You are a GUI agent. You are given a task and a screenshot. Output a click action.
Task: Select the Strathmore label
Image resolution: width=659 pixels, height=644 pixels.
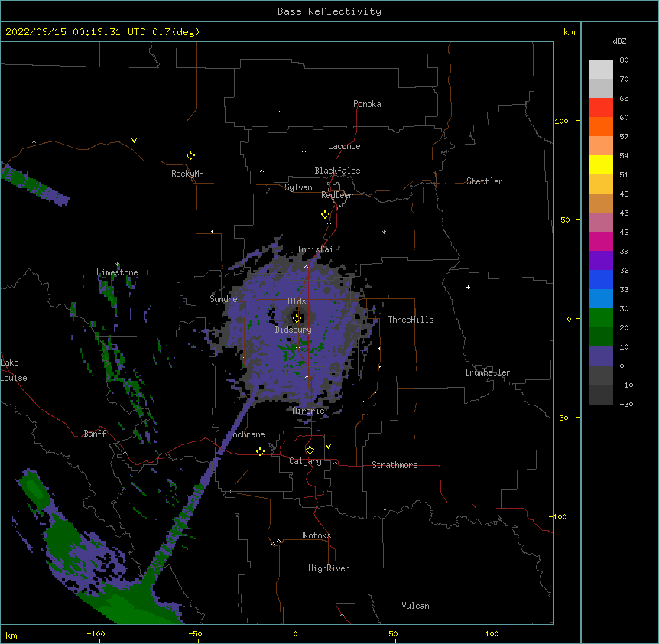(x=394, y=465)
